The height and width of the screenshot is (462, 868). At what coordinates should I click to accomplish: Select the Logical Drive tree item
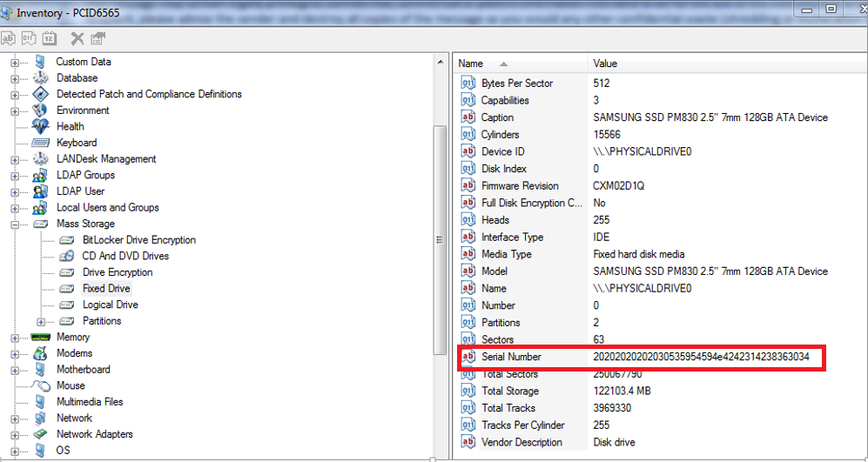(x=111, y=305)
